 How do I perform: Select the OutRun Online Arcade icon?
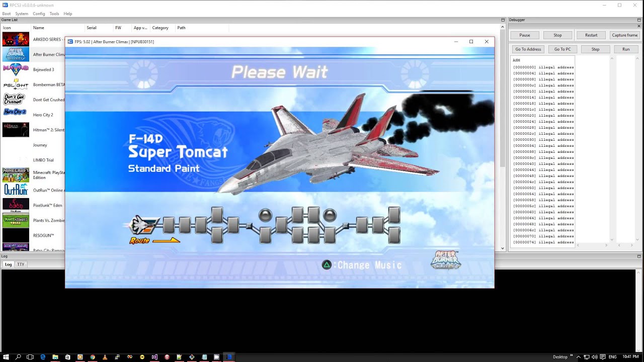pos(16,190)
